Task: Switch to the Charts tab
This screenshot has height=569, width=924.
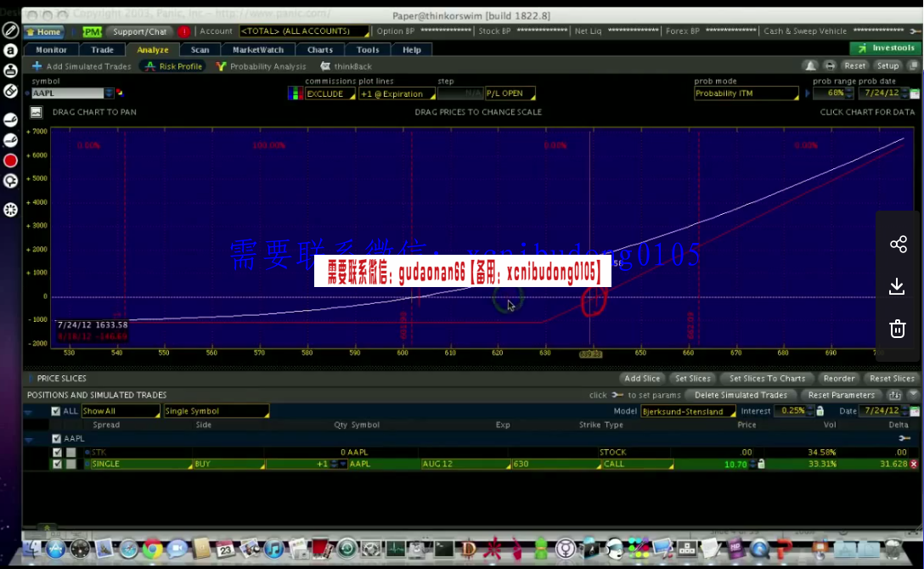Action: (320, 50)
